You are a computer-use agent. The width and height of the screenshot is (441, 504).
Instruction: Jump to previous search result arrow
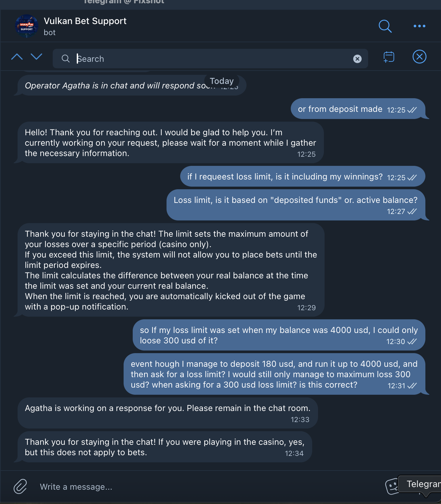click(17, 57)
